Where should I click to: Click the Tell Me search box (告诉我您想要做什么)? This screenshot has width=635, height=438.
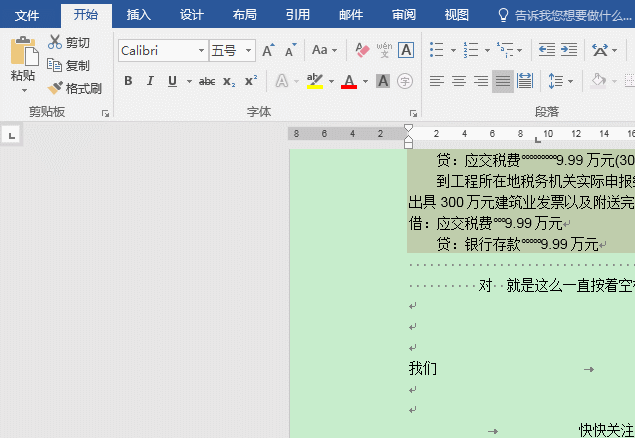tap(566, 15)
